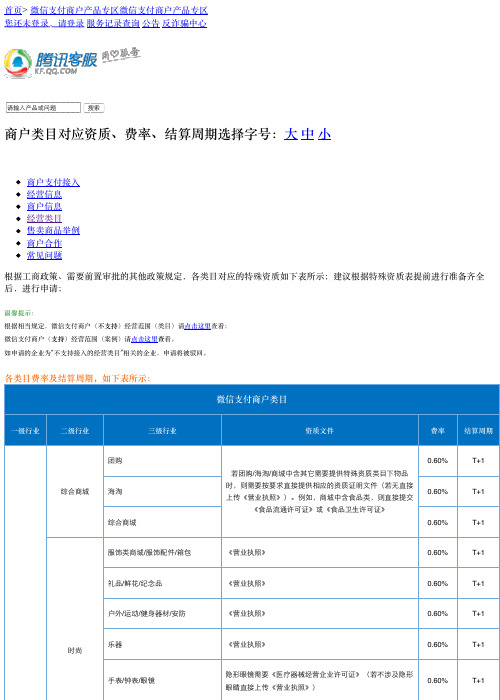Image resolution: width=500 pixels, height=700 pixels.
Task: Open 经营信息 in the navigation list
Action: tap(44, 194)
